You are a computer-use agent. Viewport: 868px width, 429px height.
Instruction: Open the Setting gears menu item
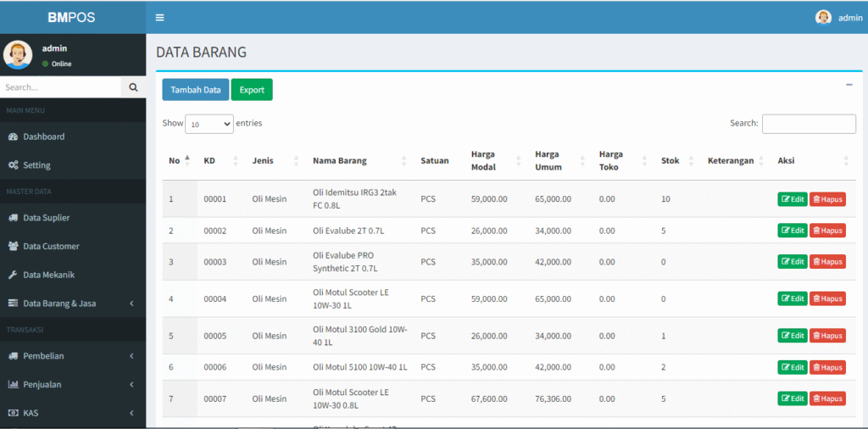pos(36,165)
